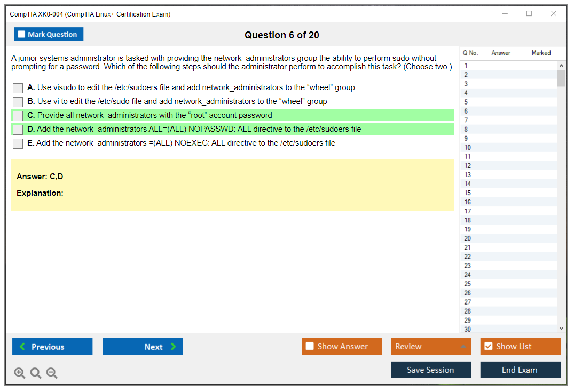The height and width of the screenshot is (392, 574).
Task: Maximize the exam window
Action: [x=529, y=14]
